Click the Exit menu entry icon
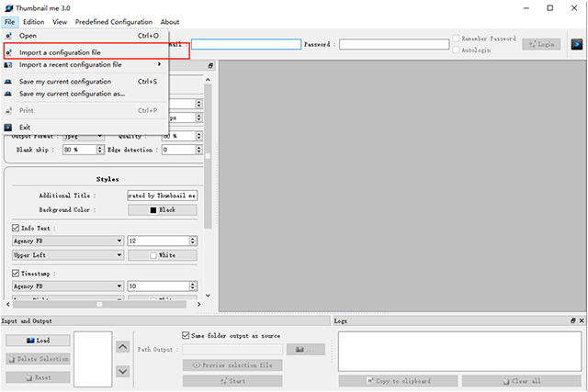 pos(9,127)
